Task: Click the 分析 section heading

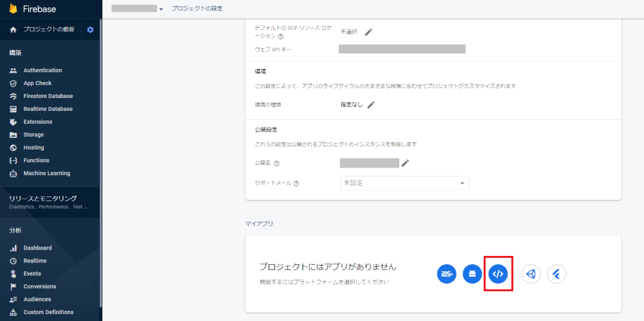Action: 15,231
